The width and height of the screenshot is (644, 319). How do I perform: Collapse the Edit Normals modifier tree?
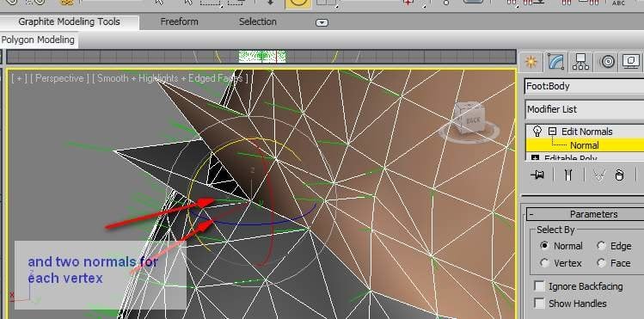(552, 132)
